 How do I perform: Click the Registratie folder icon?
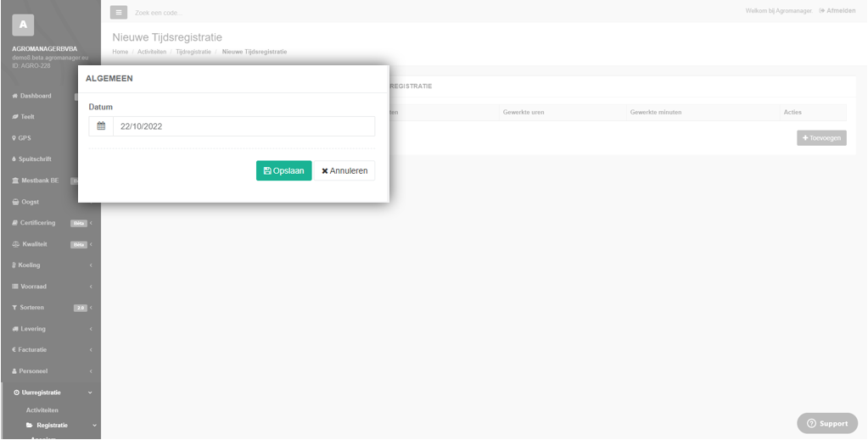click(30, 425)
